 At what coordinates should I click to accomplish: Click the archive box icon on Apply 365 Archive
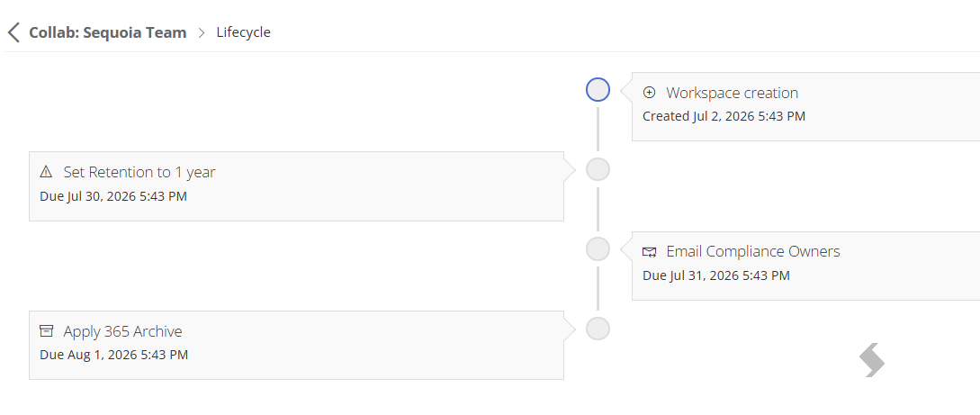pyautogui.click(x=46, y=330)
